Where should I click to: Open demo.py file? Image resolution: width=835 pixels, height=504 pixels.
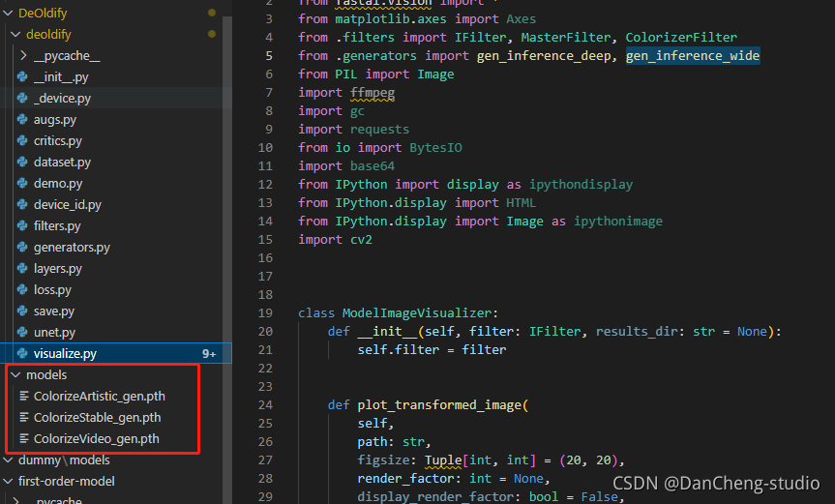click(58, 184)
